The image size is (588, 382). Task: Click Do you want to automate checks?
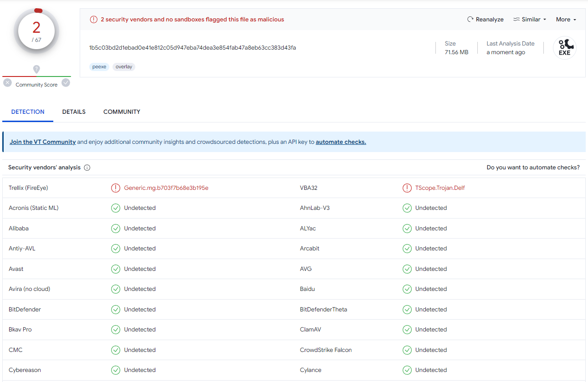[533, 168]
